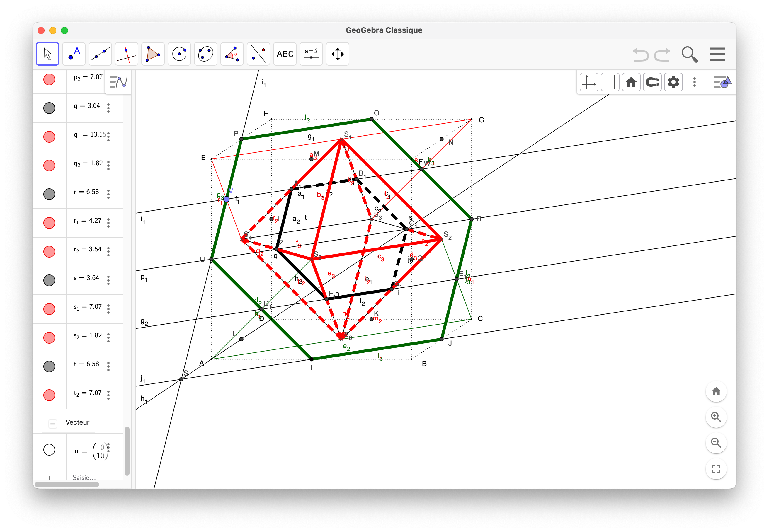The height and width of the screenshot is (532, 769).
Task: Show vector u with visibility circle
Action: 49,450
